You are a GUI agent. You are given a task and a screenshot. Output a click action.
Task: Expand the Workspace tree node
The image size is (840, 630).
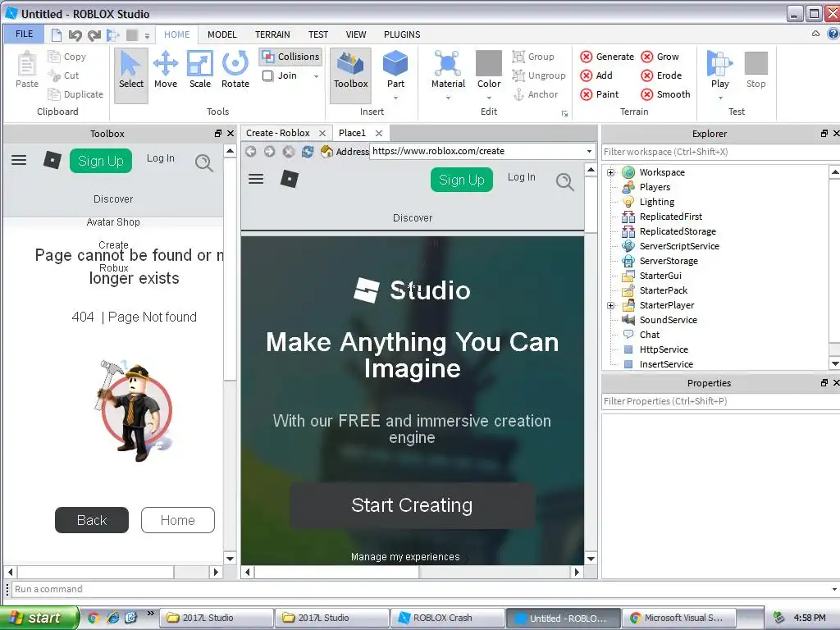click(x=610, y=172)
